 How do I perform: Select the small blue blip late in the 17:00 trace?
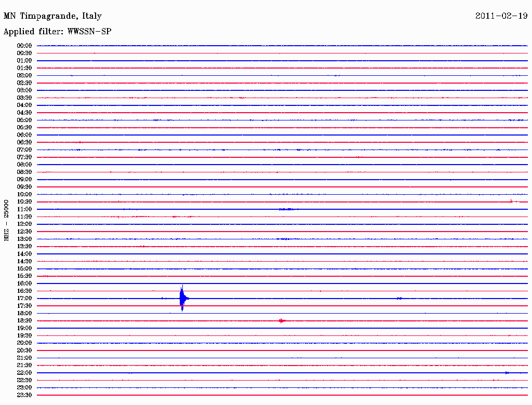[400, 299]
